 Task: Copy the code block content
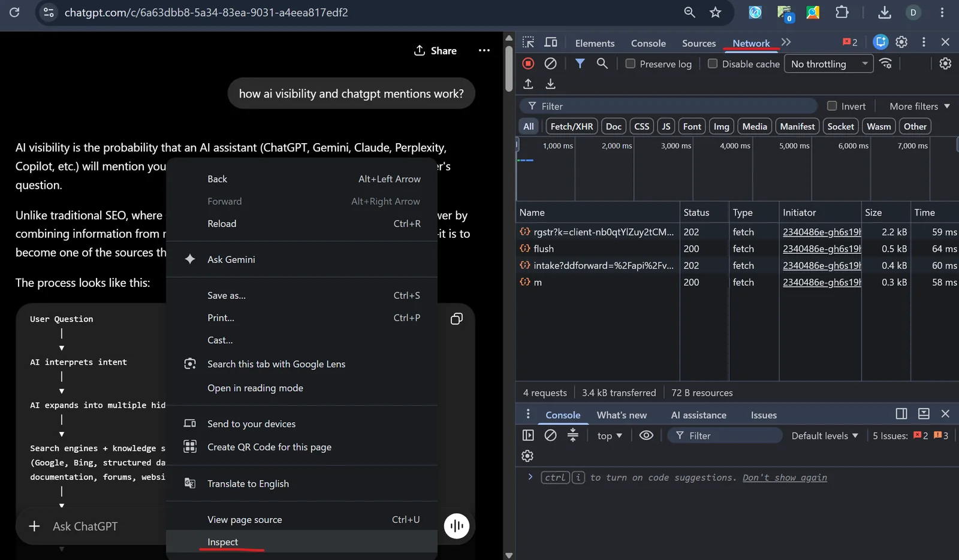point(457,319)
